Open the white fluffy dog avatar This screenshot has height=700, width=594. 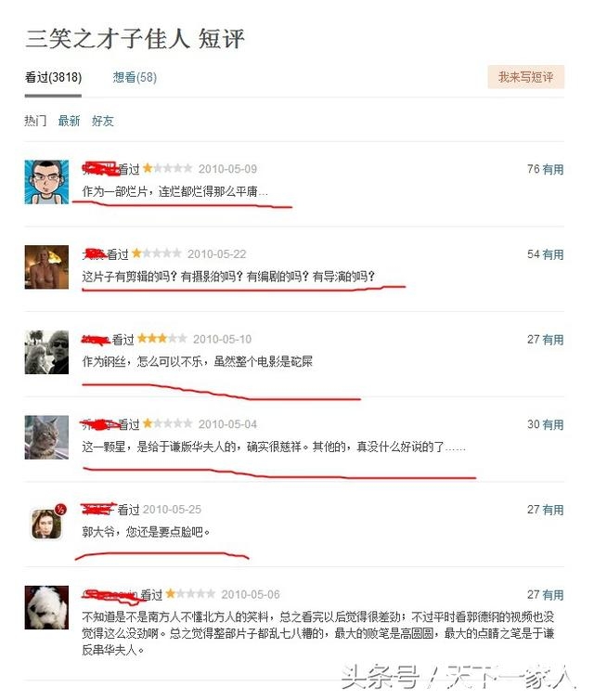[46, 607]
